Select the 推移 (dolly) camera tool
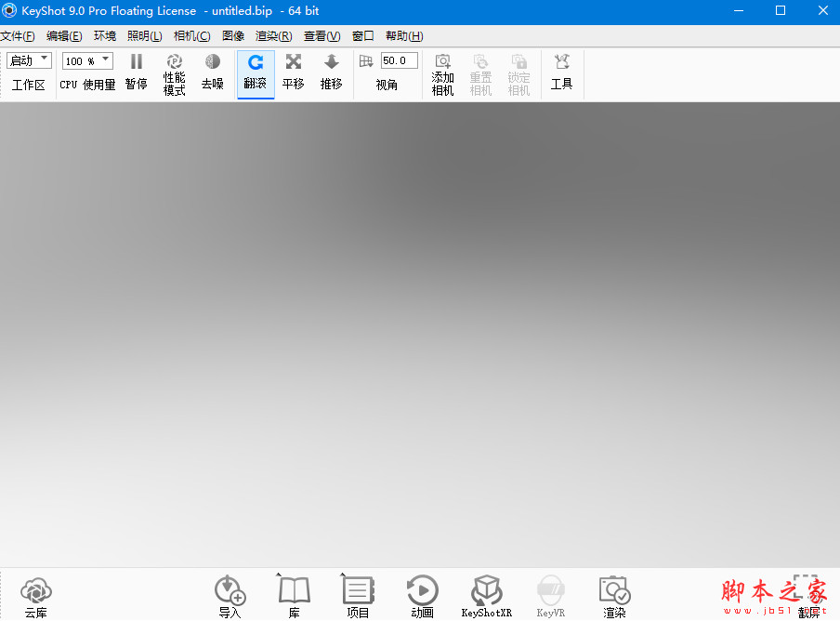840x621 pixels. tap(331, 73)
